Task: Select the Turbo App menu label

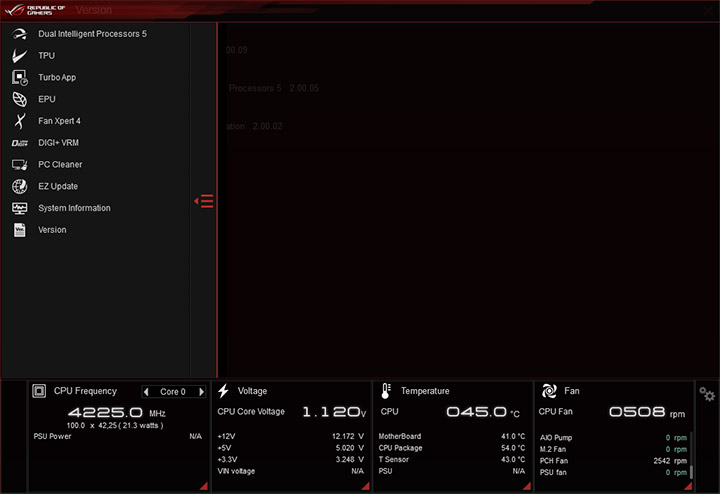Action: 57,78
